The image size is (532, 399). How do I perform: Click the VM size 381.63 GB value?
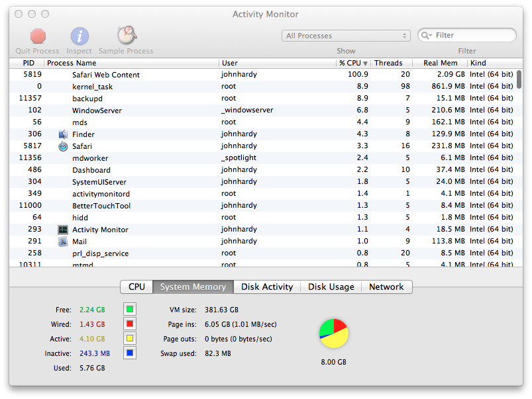pos(221,310)
